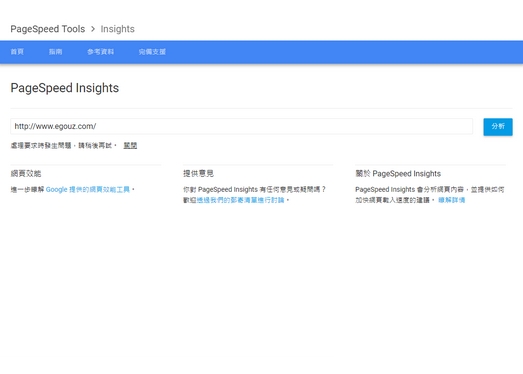Dismiss the error with the 關閉 link
The width and height of the screenshot is (523, 374).
130,145
